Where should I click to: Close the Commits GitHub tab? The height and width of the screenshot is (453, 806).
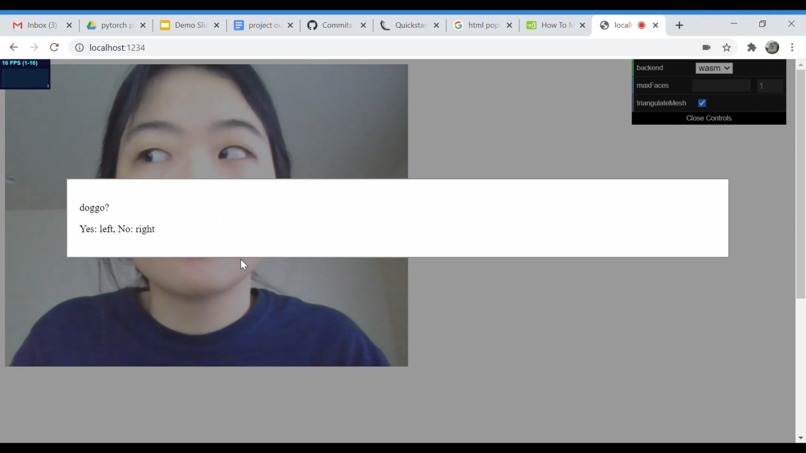(363, 25)
